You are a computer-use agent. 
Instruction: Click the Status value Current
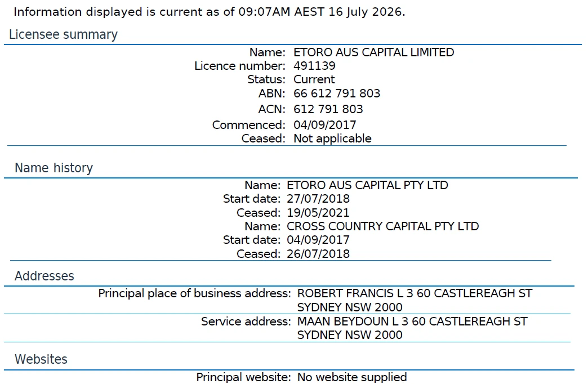(x=314, y=79)
